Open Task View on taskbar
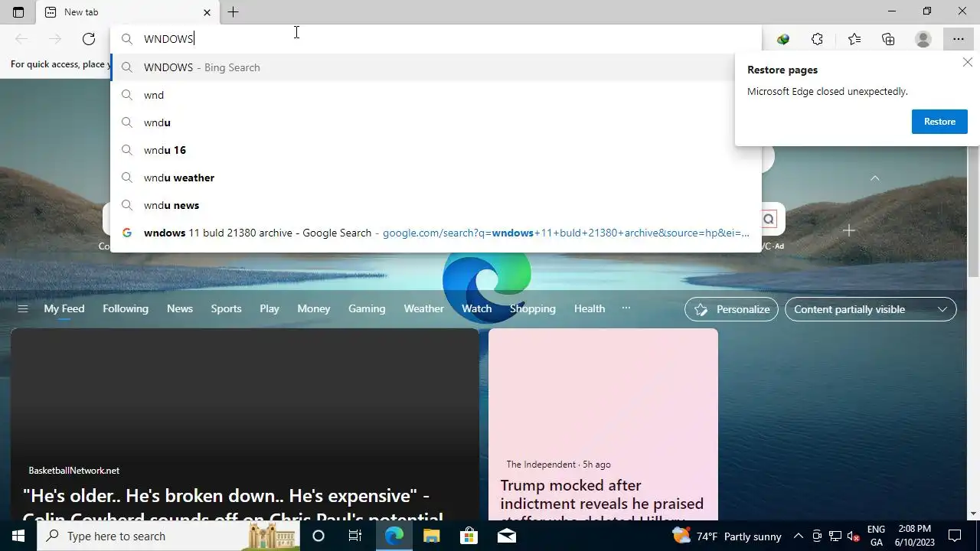This screenshot has width=980, height=551. [355, 536]
